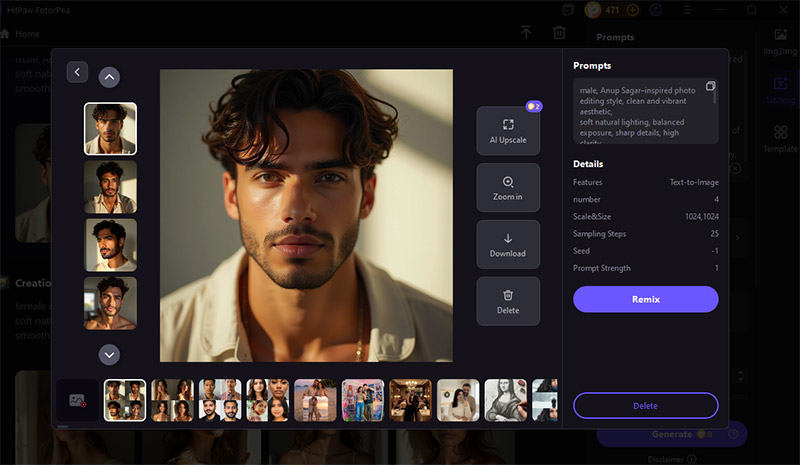Click the broken image icon in bottom strip
Image resolution: width=800 pixels, height=465 pixels.
tap(77, 400)
